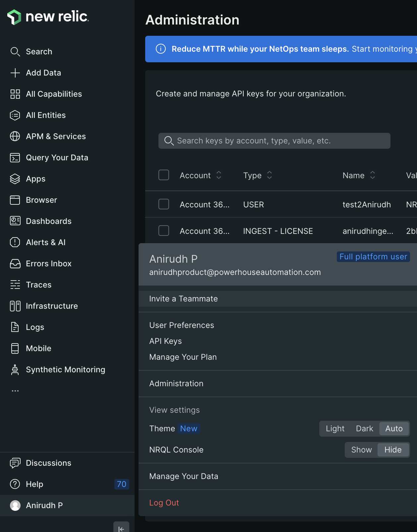
Task: Click the INGEST - LICENSE type cell
Action: click(278, 231)
